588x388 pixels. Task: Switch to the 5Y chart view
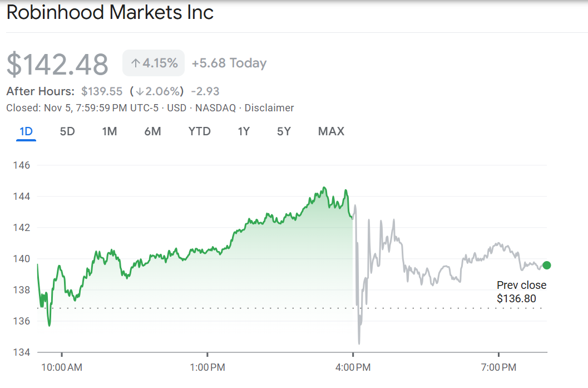pyautogui.click(x=283, y=131)
